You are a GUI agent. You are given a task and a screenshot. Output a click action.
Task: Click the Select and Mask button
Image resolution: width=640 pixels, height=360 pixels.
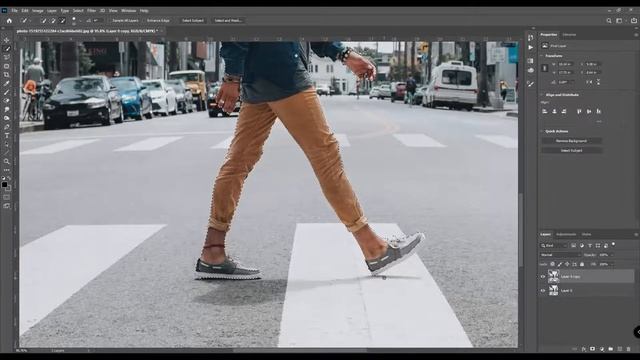click(x=228, y=20)
